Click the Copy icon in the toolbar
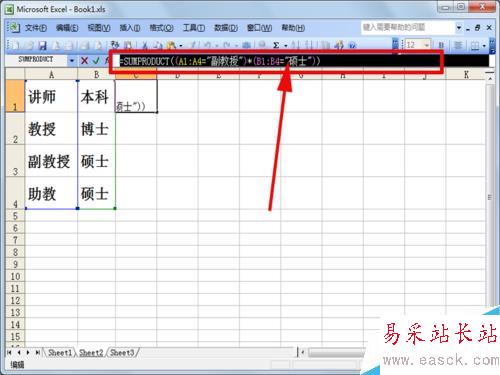The image size is (500, 375). point(158,45)
